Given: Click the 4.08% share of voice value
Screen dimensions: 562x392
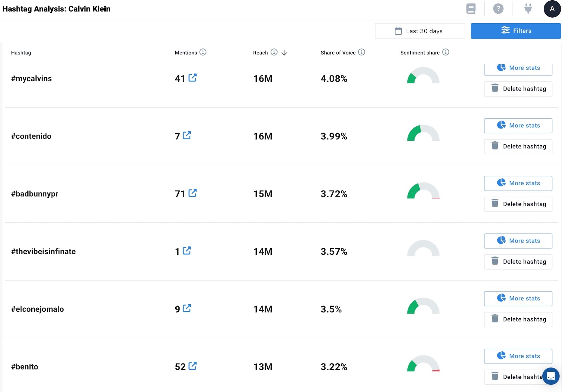Looking at the screenshot, I should click(x=334, y=79).
